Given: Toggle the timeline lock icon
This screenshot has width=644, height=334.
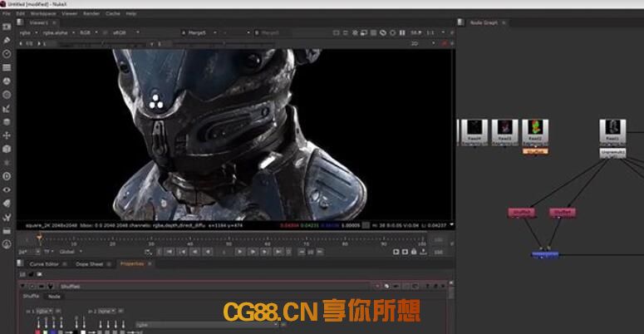Looking at the screenshot, I should pyautogui.click(x=414, y=252).
